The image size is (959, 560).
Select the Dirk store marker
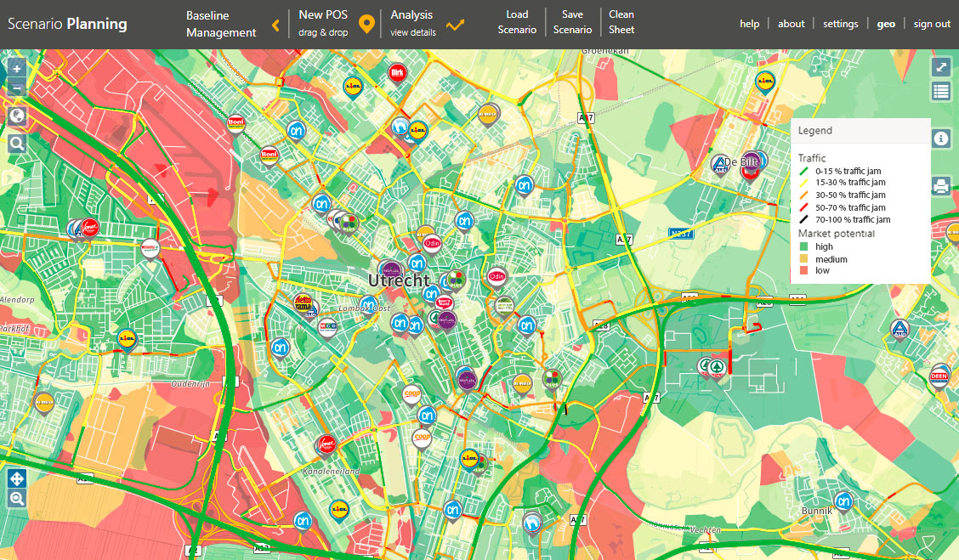tap(398, 73)
